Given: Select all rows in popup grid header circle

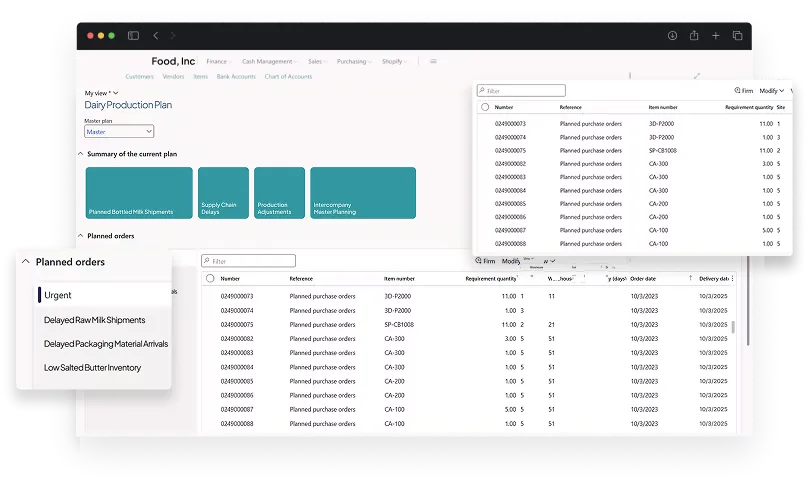Looking at the screenshot, I should (485, 107).
